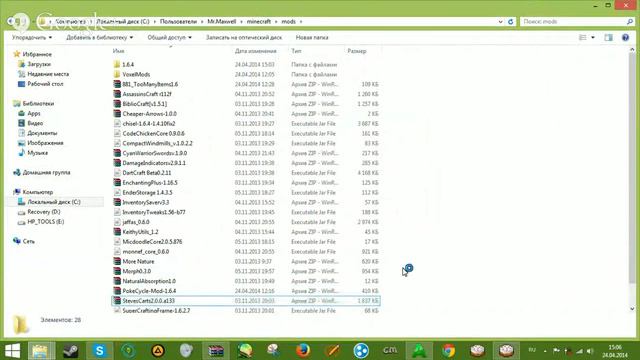Select CompactWindmills jar file
Image resolution: width=640 pixels, height=360 pixels.
[157, 143]
